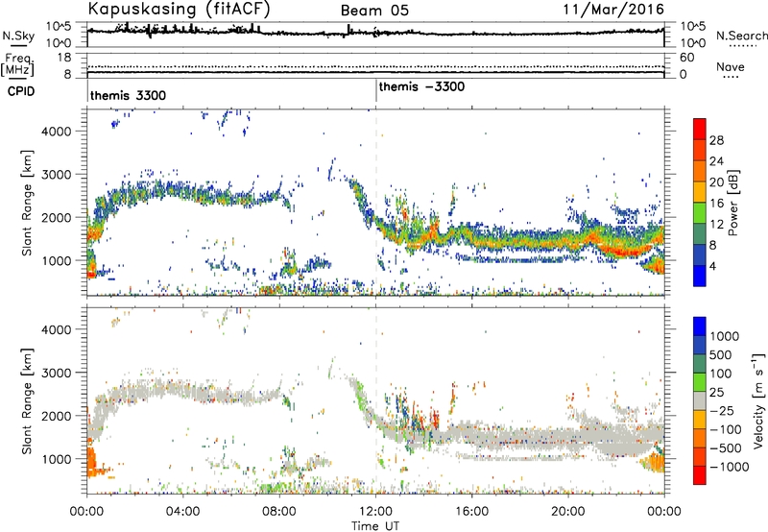This screenshot has height=532, width=768.
Task: Select the "2000" tick of the velocity panel
Action: (57, 416)
